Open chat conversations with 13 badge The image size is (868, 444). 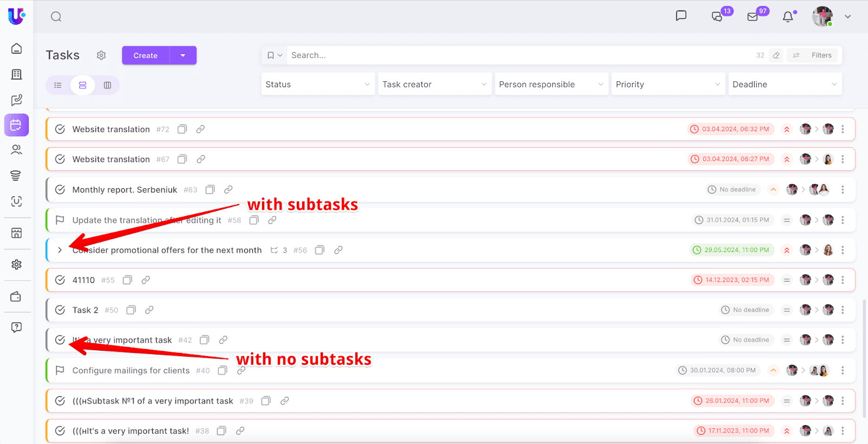click(x=717, y=17)
